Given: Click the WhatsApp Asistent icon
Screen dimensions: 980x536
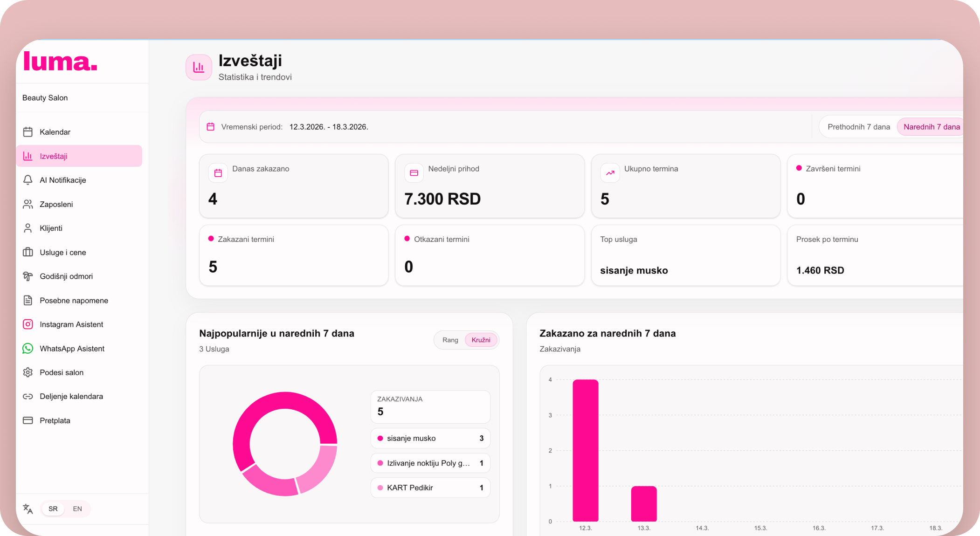Looking at the screenshot, I should tap(28, 349).
